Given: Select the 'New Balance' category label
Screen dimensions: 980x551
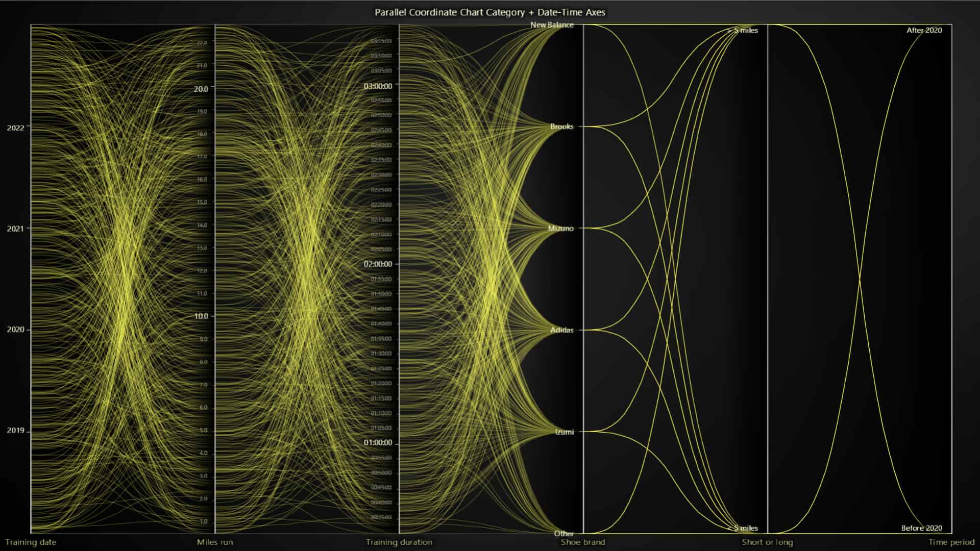Looking at the screenshot, I should [552, 25].
